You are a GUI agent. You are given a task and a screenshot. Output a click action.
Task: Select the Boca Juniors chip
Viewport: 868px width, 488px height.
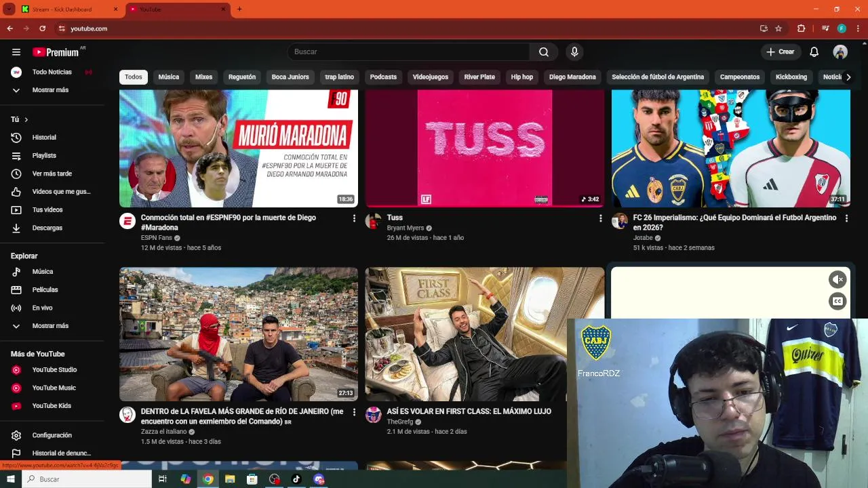click(x=290, y=77)
